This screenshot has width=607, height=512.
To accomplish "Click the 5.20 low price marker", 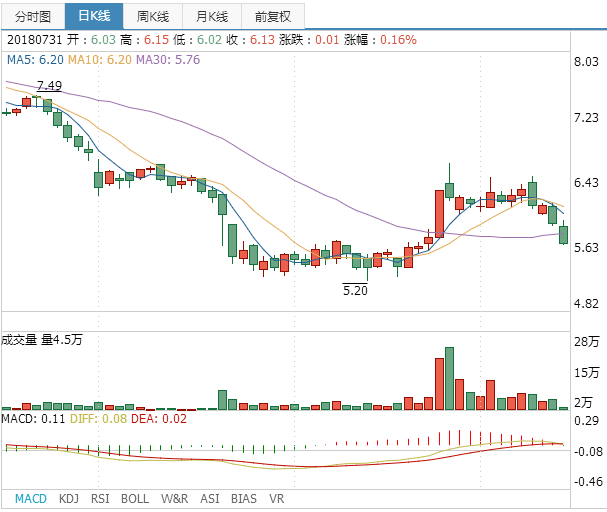I will (x=355, y=290).
